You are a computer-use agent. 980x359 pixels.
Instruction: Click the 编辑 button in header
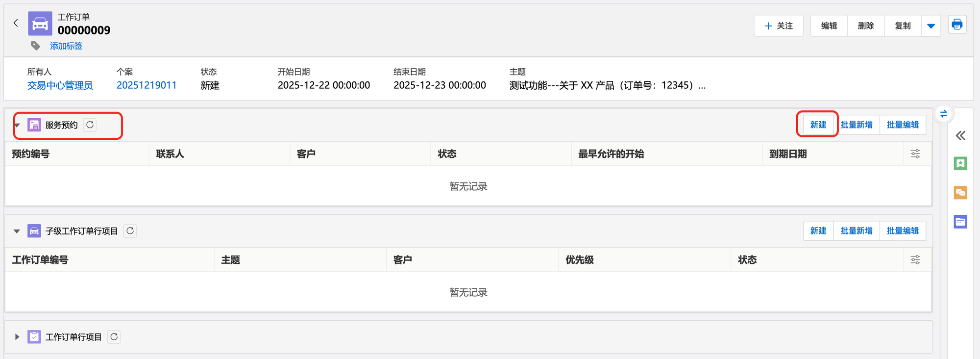coord(829,26)
